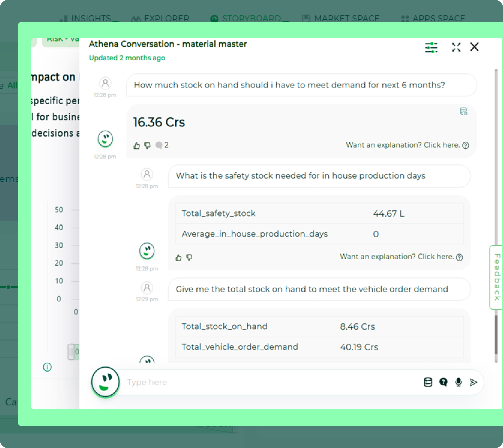Click the 'How much stock on hand' question bubble

tap(301, 85)
